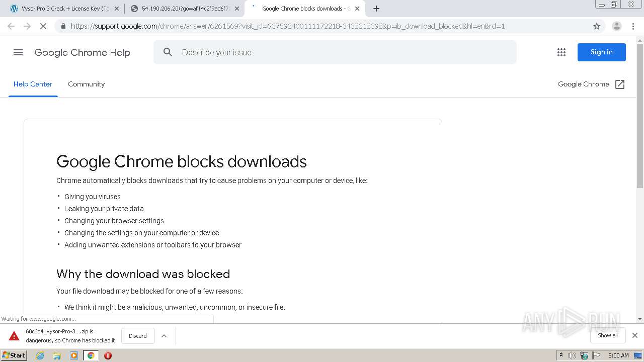Click 'Google Chrome blocks downloads' heading
Viewport: 644px width, 362px height.
click(x=182, y=161)
